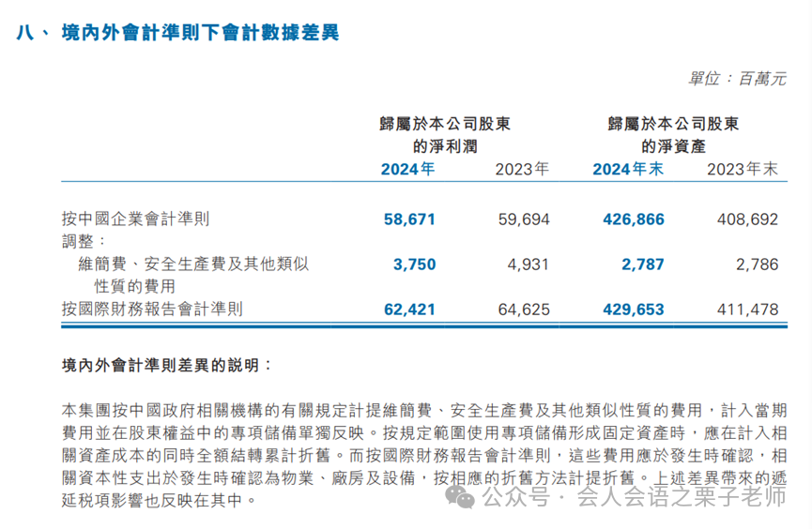Click the value 62,421
This screenshot has width=812, height=529.
(409, 310)
